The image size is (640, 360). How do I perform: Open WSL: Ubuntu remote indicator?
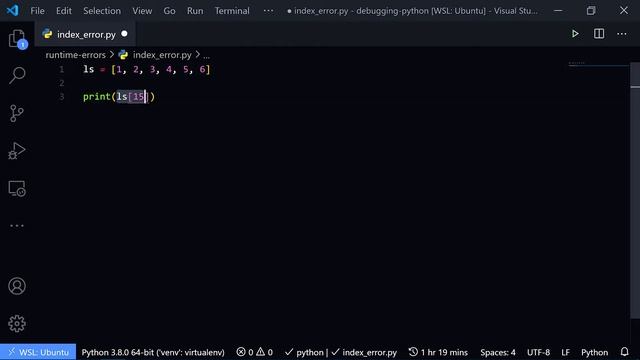click(x=38, y=352)
